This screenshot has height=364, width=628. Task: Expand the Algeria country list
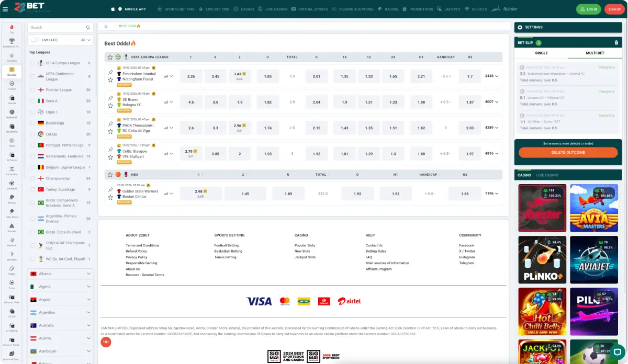(60, 287)
